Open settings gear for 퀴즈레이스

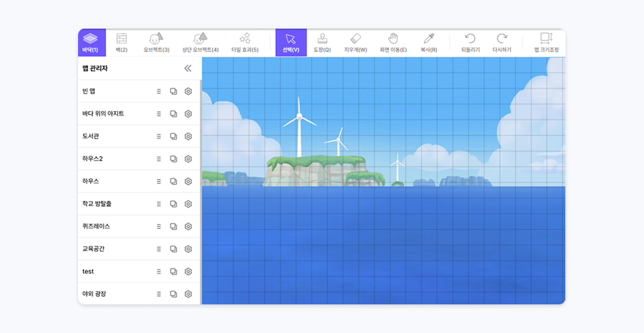coord(188,226)
